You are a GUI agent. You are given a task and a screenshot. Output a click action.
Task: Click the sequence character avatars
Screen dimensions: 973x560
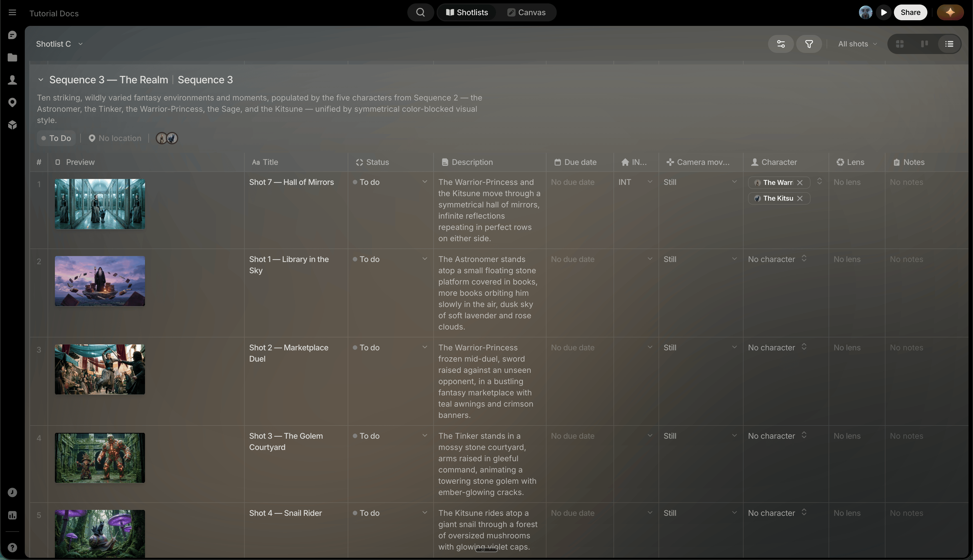coord(167,138)
